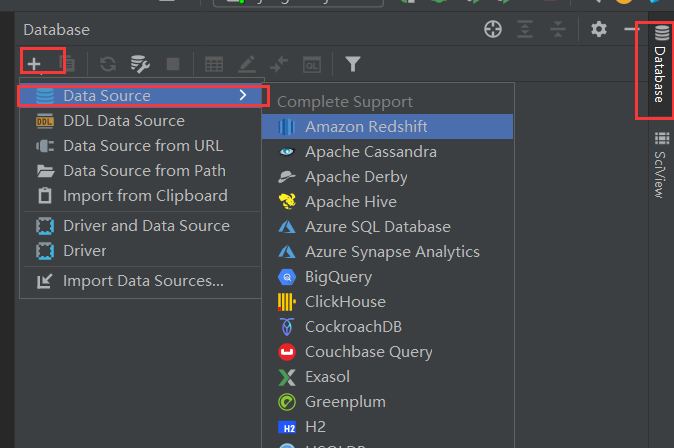Select CockroachDB data source

tap(387, 326)
